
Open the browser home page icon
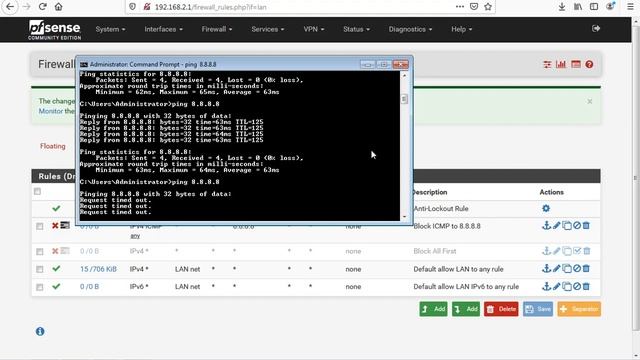click(x=58, y=7)
